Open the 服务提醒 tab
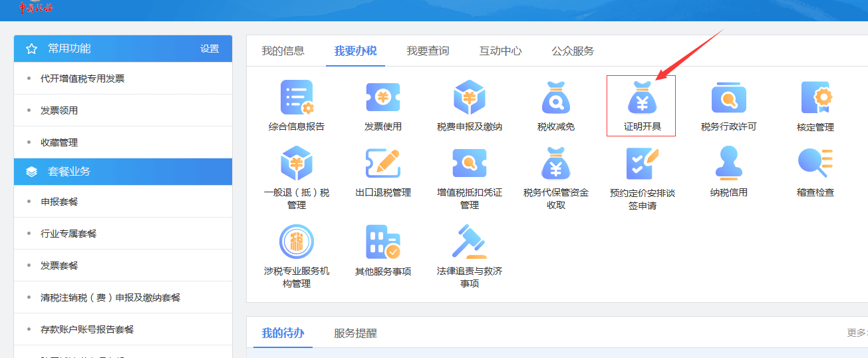This screenshot has height=358, width=868. coord(355,333)
